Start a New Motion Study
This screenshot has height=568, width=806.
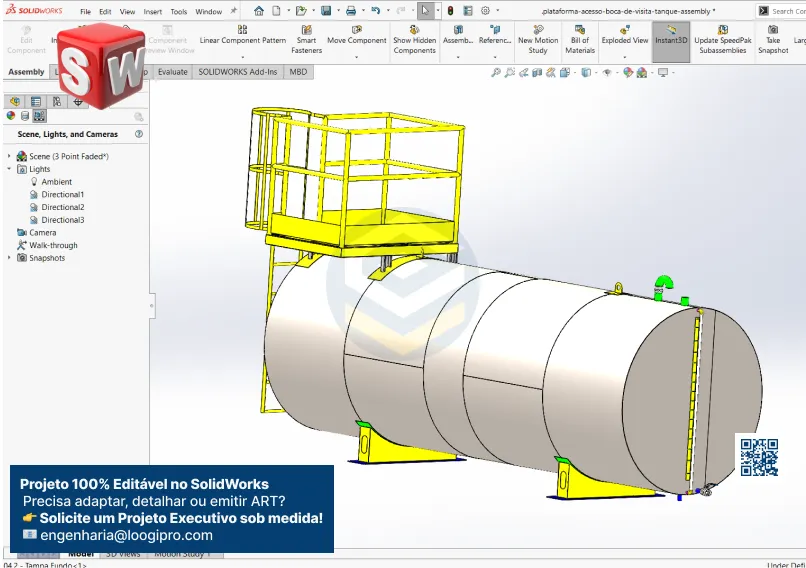click(538, 39)
